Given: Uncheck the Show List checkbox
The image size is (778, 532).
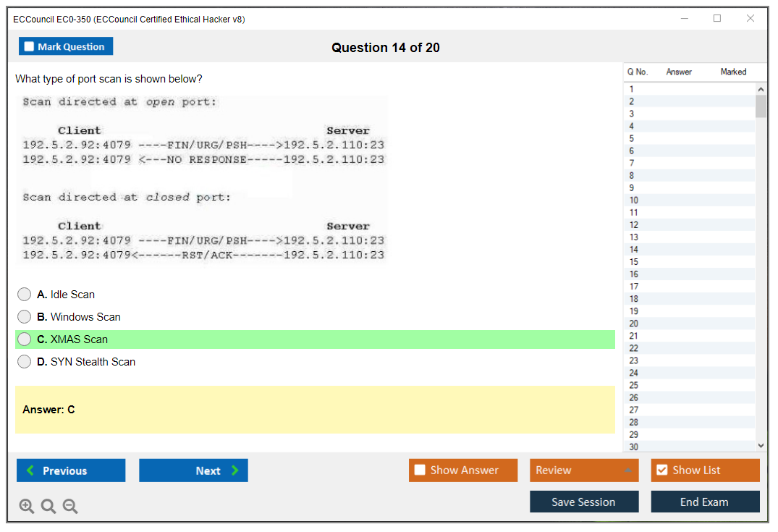Looking at the screenshot, I should 661,470.
